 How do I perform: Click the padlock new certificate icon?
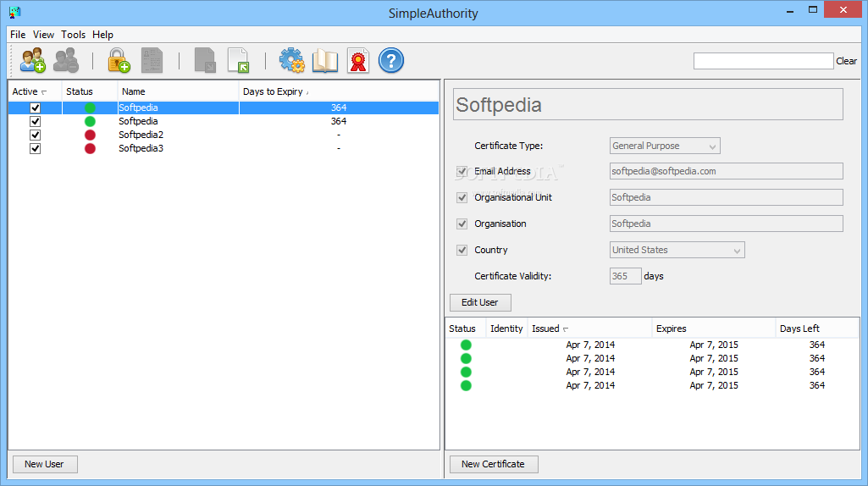(x=119, y=60)
